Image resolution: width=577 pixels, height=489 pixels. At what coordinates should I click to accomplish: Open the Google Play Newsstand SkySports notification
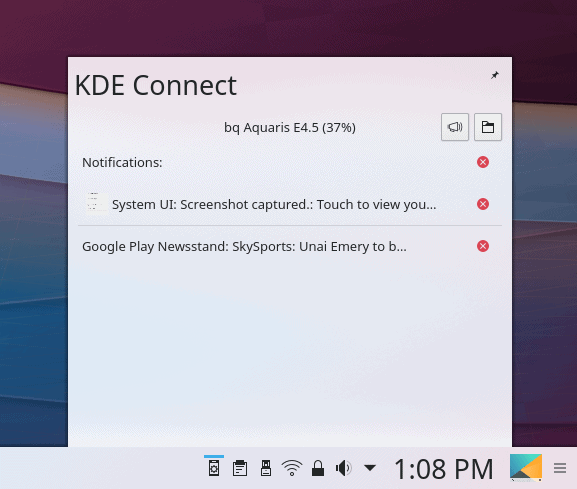244,246
